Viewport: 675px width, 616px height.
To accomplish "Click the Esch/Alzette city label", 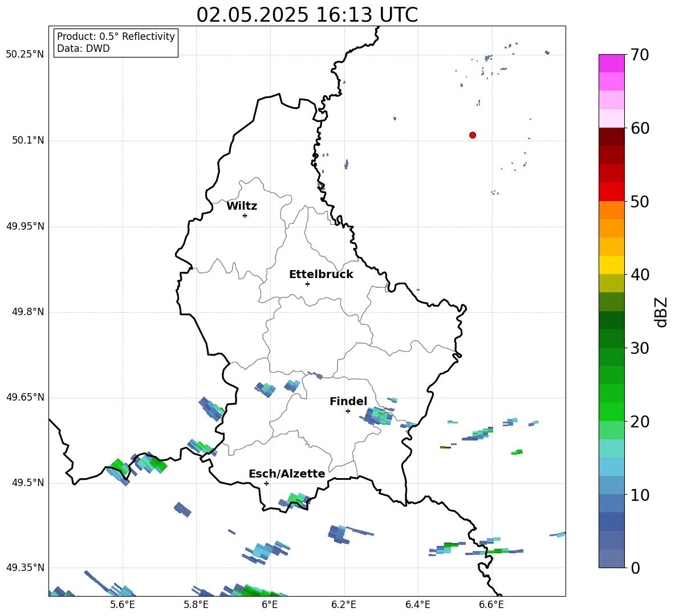I will [x=287, y=474].
